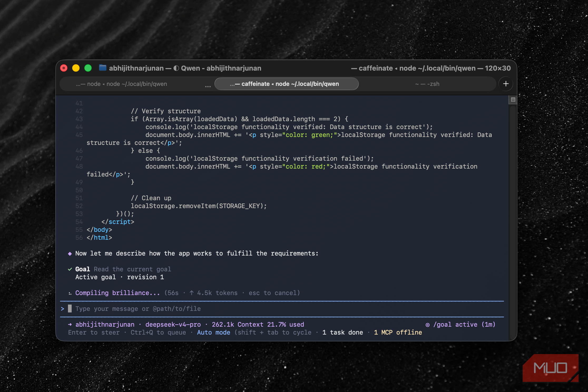Click '262.1k Context 21.7% used' text
This screenshot has height=392, width=588.
coord(258,325)
